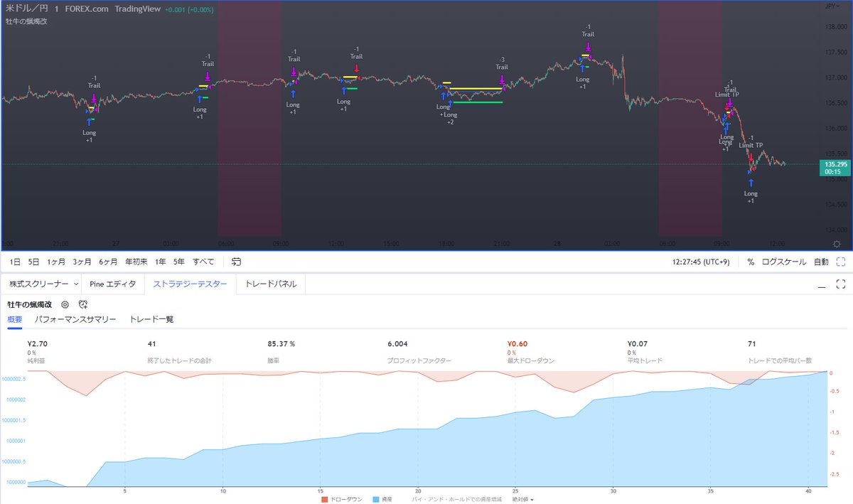Switch to トレードパネル tab
Viewport: 853px width, 504px height.
pos(271,284)
